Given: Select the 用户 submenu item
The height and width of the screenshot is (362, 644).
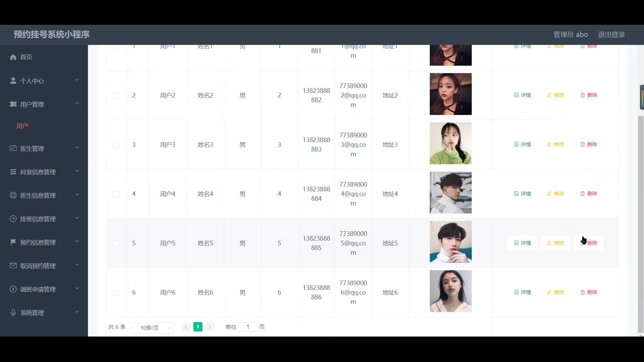Looking at the screenshot, I should pyautogui.click(x=44, y=126).
